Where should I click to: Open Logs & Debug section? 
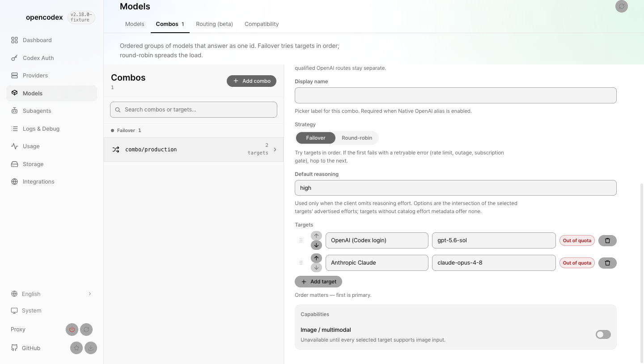(x=51, y=128)
